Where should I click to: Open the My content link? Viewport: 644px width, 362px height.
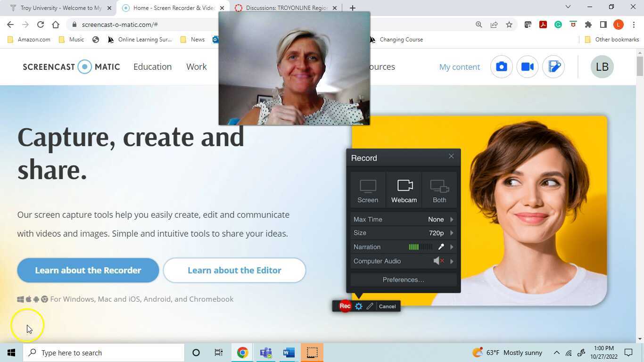[459, 67]
